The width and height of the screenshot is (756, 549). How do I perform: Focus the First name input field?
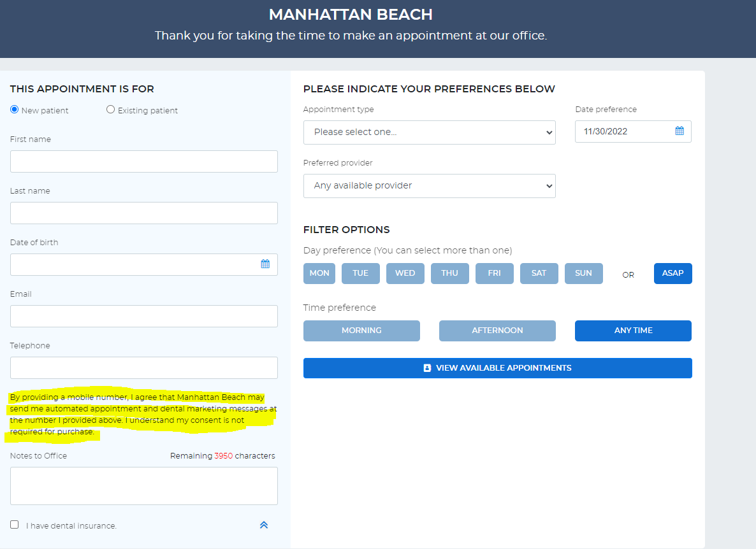(143, 161)
